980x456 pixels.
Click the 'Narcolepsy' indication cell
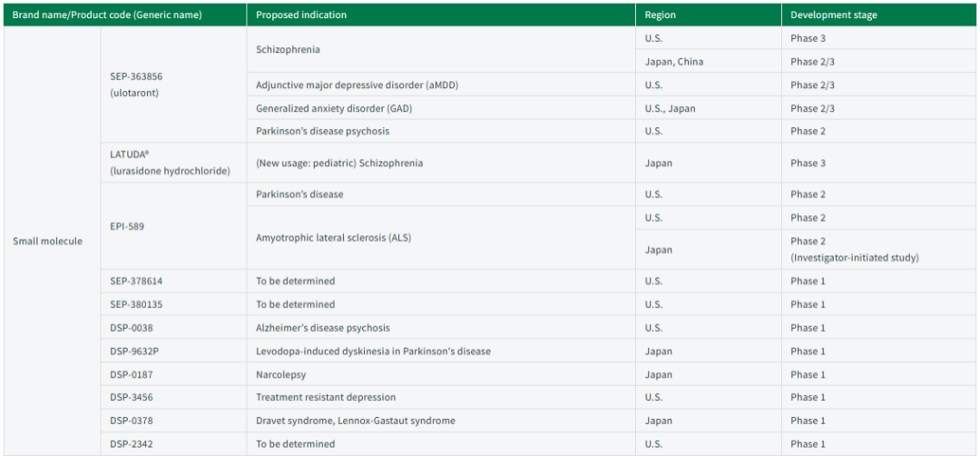[x=280, y=374]
